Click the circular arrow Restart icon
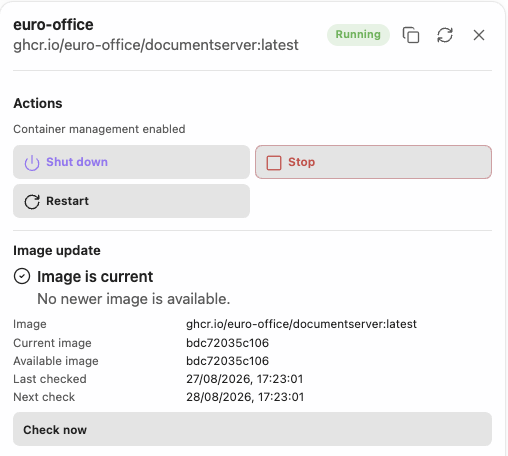508x456 pixels. pyautogui.click(x=32, y=202)
